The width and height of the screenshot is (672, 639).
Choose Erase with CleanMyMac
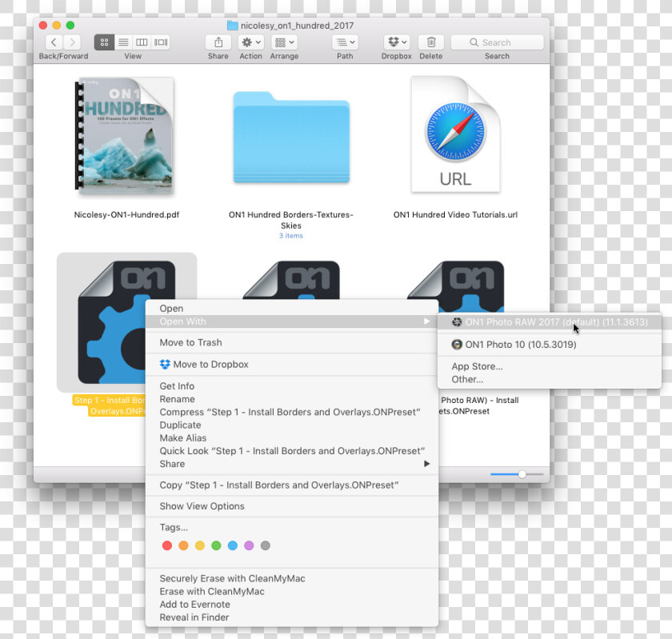291,592
